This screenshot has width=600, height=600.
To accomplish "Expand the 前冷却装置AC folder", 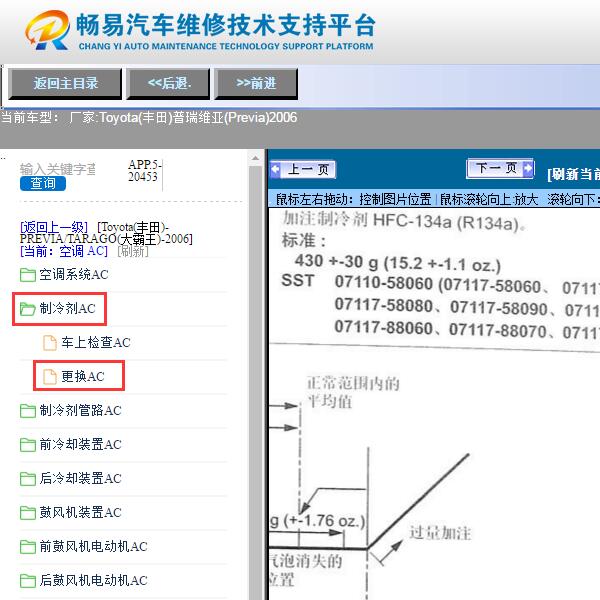I will click(x=80, y=444).
